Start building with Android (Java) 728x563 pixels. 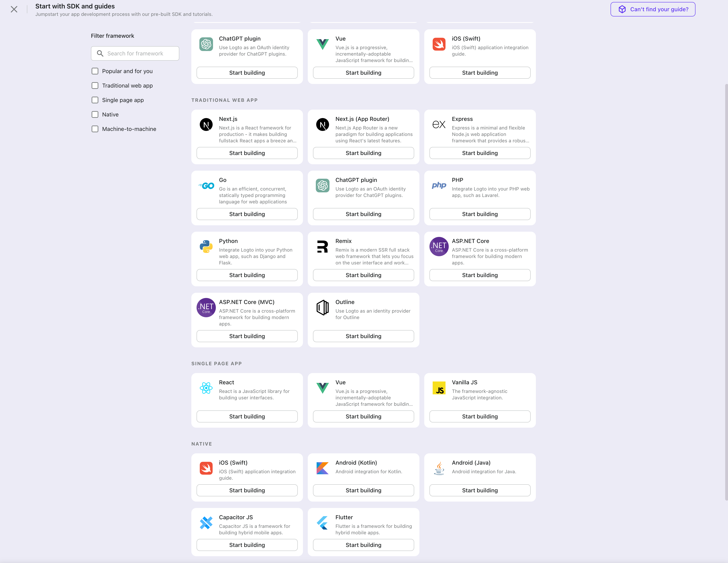pyautogui.click(x=480, y=490)
